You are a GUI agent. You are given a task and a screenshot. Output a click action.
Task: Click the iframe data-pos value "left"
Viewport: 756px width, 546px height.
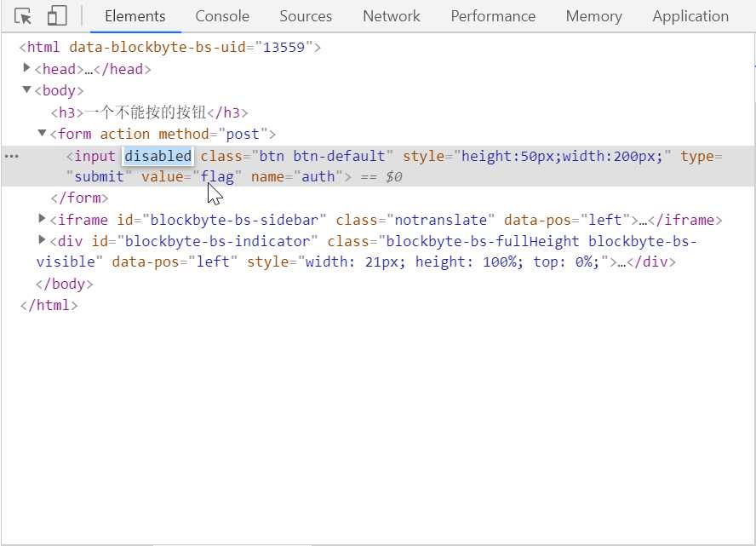coord(605,220)
